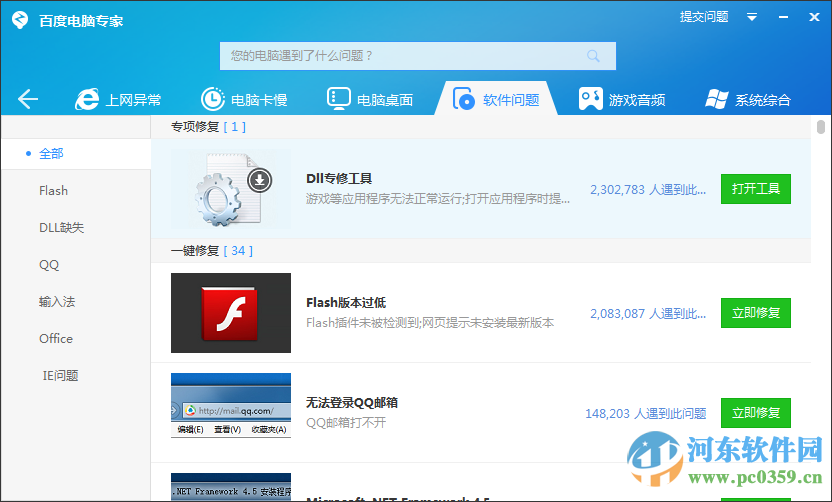This screenshot has height=502, width=832.
Task: Click the monitor icon for 电脑桌面
Action: point(339,99)
